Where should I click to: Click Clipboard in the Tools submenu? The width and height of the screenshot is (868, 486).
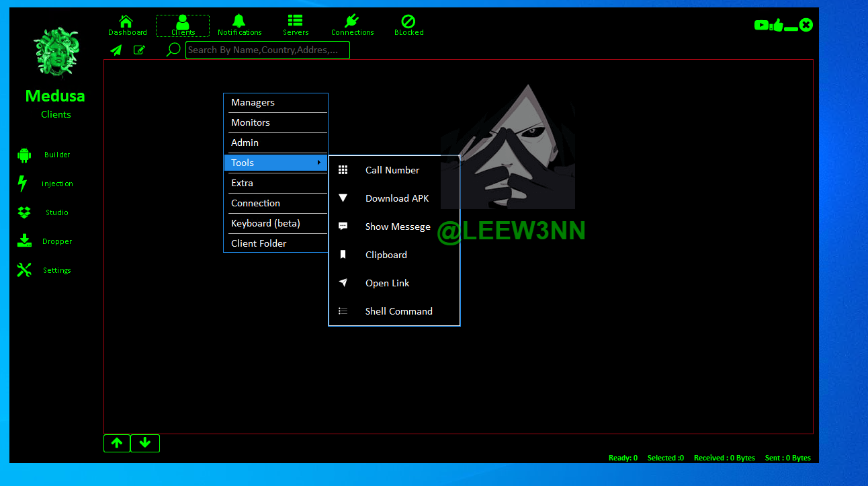386,255
